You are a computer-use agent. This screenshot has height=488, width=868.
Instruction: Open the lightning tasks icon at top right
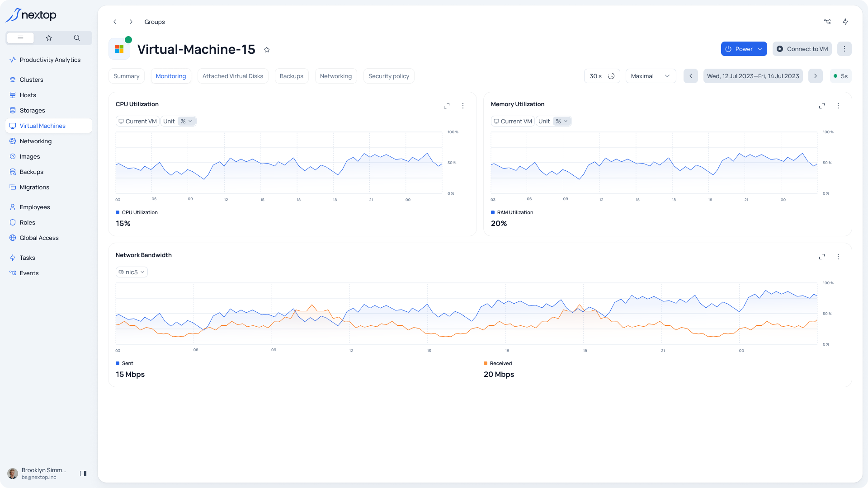(845, 22)
